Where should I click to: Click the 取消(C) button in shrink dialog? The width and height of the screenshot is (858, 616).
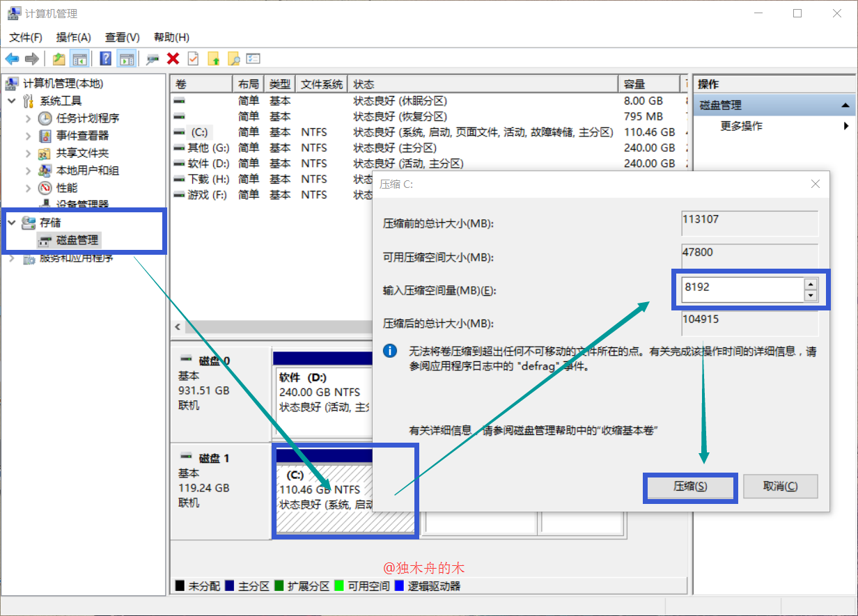[781, 486]
